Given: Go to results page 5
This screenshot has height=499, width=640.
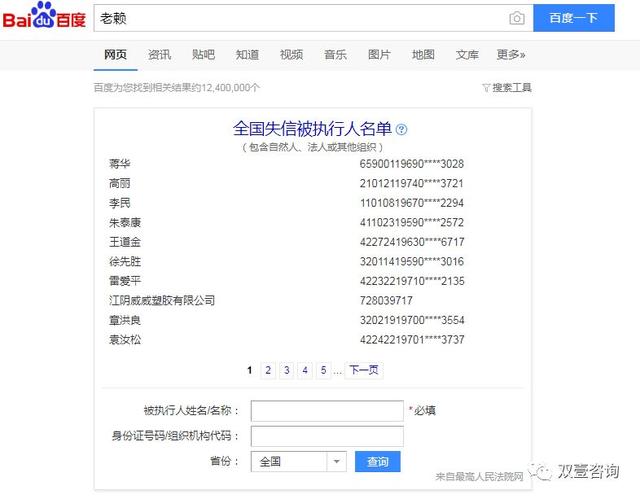Looking at the screenshot, I should tap(323, 370).
